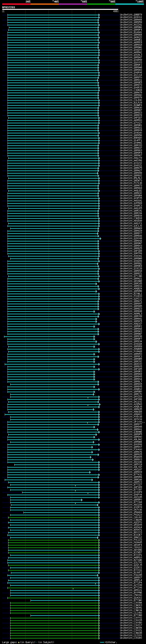Open hit UniRef100_Q9BBT9
This screenshot has width=146, height=644.
click(131, 15)
